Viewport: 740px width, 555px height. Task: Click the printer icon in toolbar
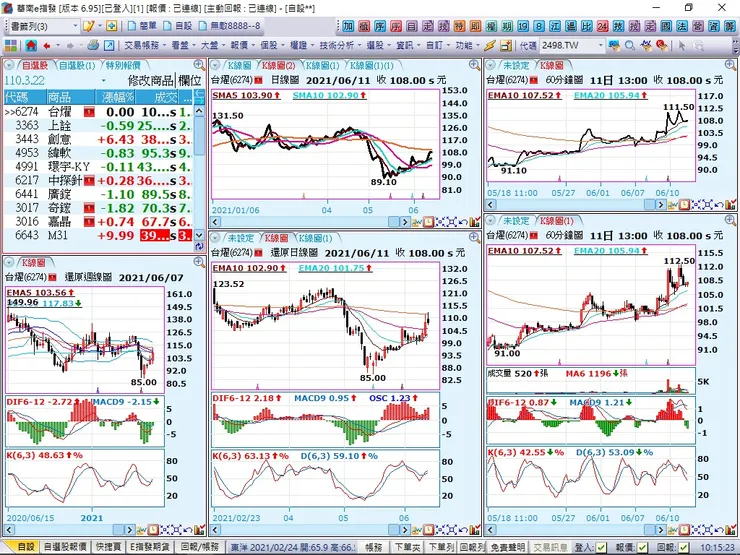point(93,45)
